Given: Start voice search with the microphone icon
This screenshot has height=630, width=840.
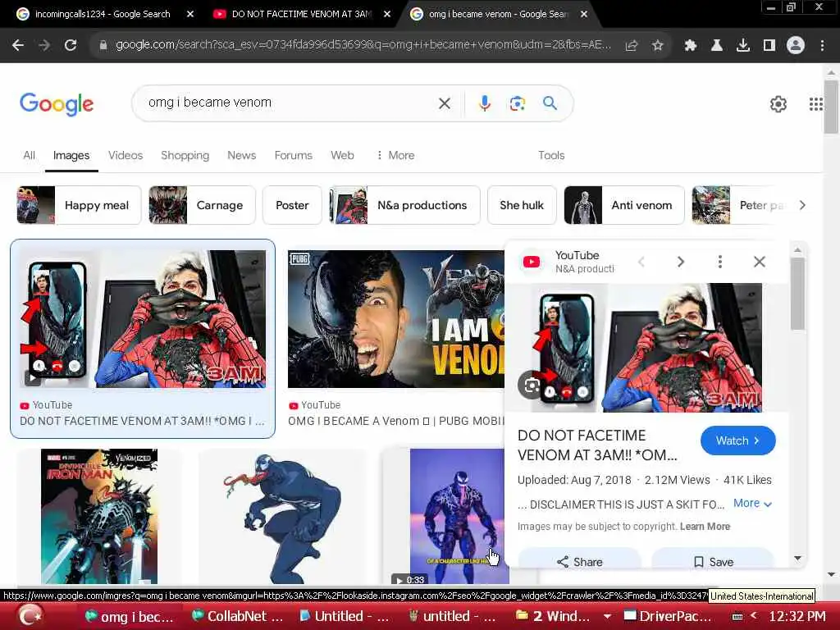Looking at the screenshot, I should pos(484,103).
